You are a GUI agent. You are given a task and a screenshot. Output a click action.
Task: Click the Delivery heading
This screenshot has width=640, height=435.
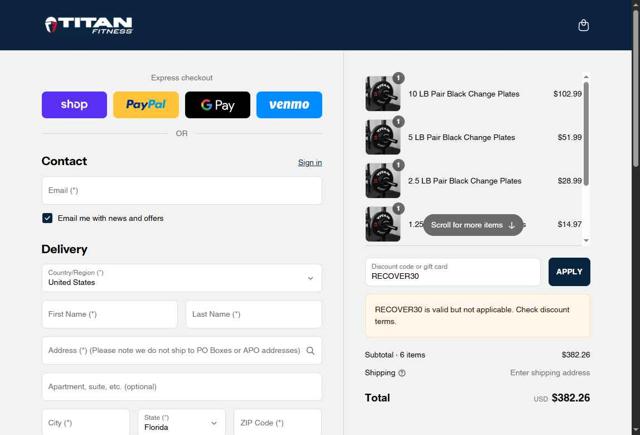(x=64, y=249)
